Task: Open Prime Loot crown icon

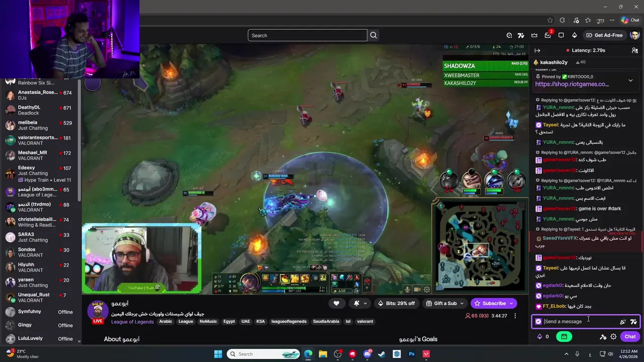Action: point(534,35)
